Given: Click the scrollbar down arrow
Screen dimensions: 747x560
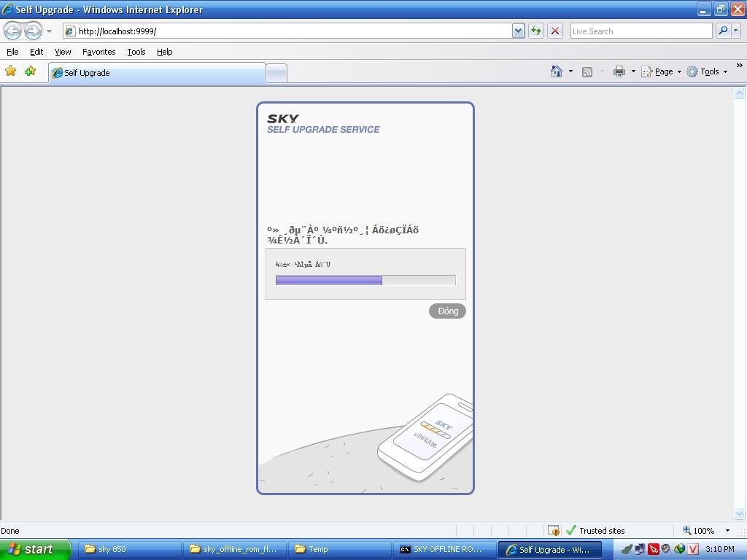Looking at the screenshot, I should click(740, 514).
